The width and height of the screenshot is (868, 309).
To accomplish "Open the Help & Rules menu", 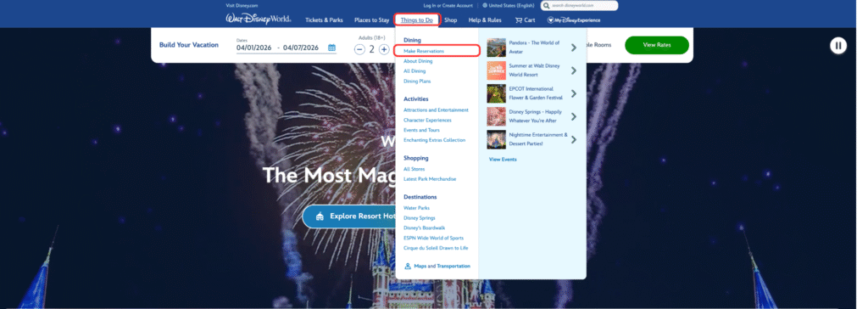I will point(485,20).
